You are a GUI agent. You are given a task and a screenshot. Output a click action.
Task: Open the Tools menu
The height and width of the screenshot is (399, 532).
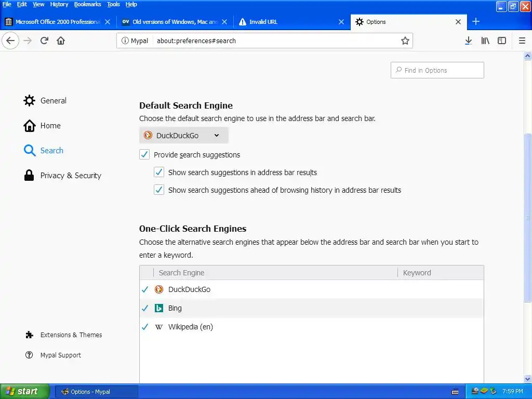pos(113,4)
